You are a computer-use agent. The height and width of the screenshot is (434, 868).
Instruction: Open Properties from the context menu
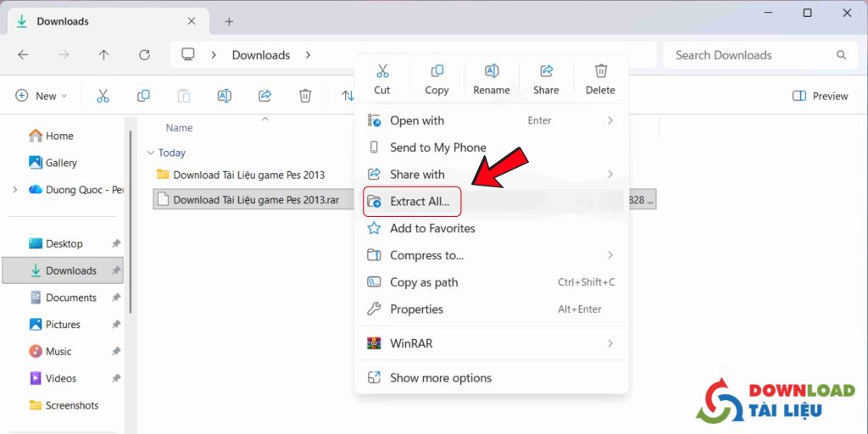(x=416, y=309)
